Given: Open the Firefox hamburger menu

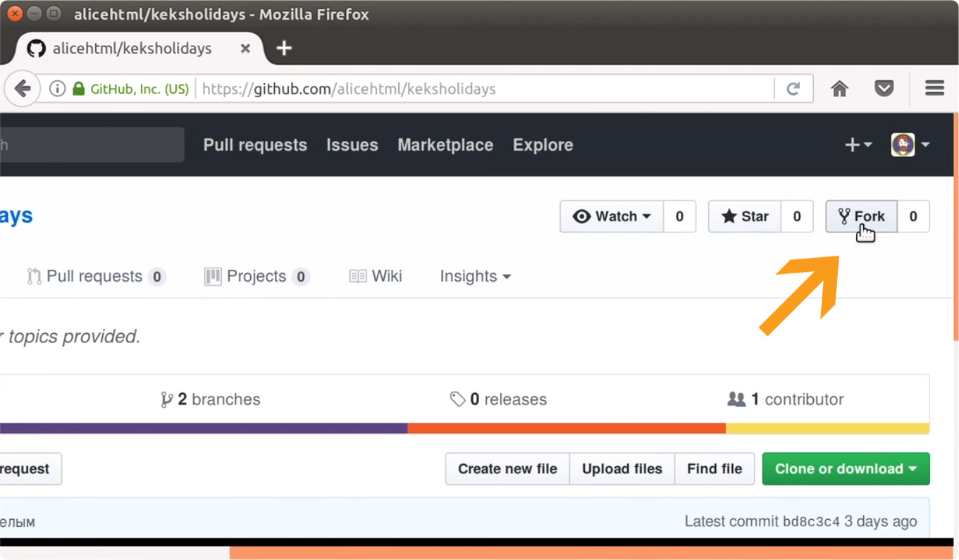Looking at the screenshot, I should tap(934, 88).
